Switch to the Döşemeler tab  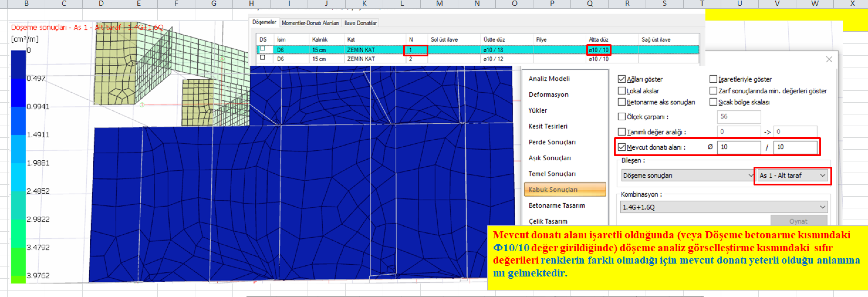tap(264, 22)
